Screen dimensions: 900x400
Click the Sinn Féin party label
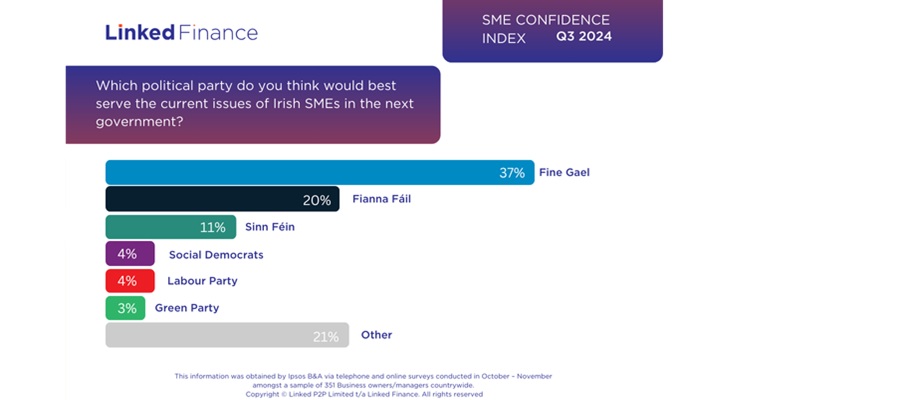coord(270,227)
